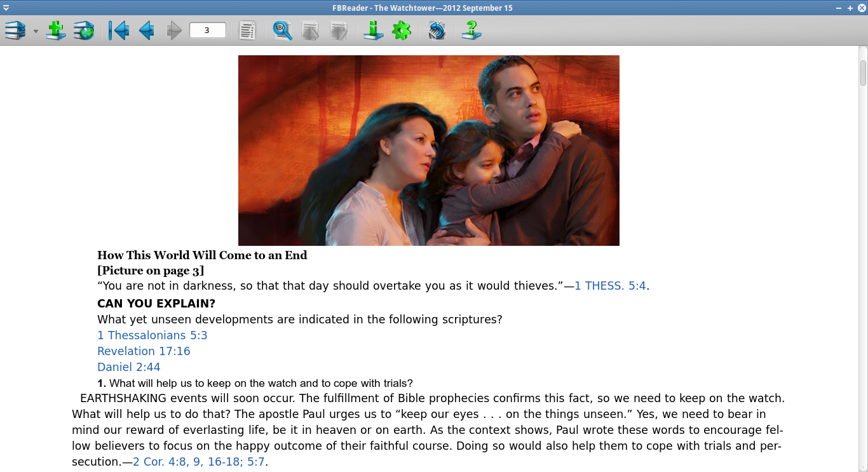This screenshot has width=868, height=472.
Task: Select the Daniel 2:44 link
Action: 128,367
